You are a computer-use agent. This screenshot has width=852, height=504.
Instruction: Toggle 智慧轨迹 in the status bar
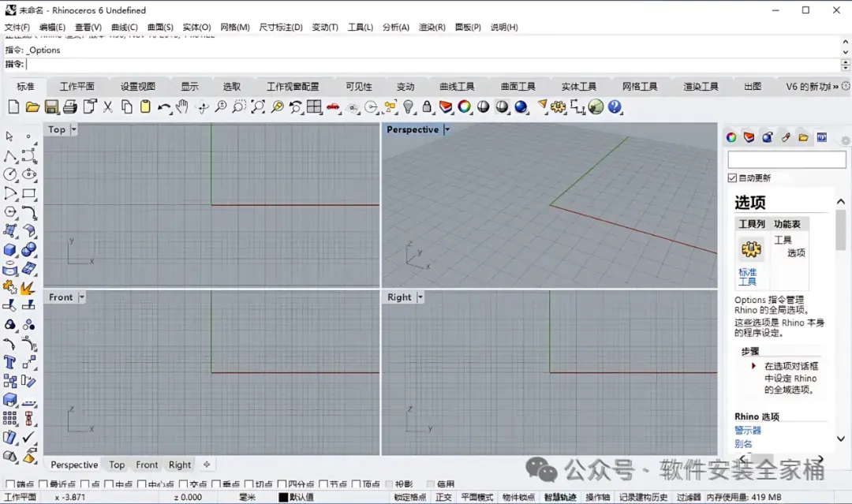pos(560,497)
